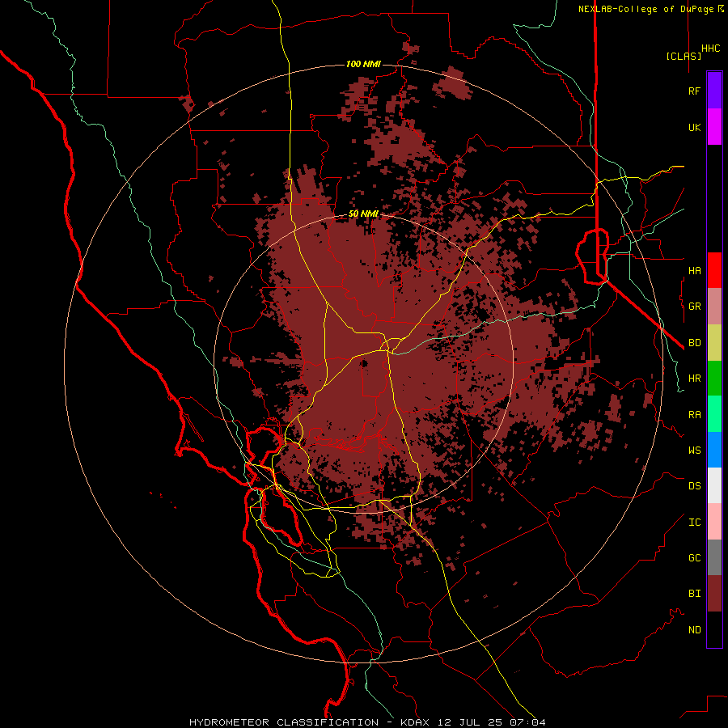728x728 pixels.
Task: Pick the dark green HR legend swatch
Action: [714, 379]
